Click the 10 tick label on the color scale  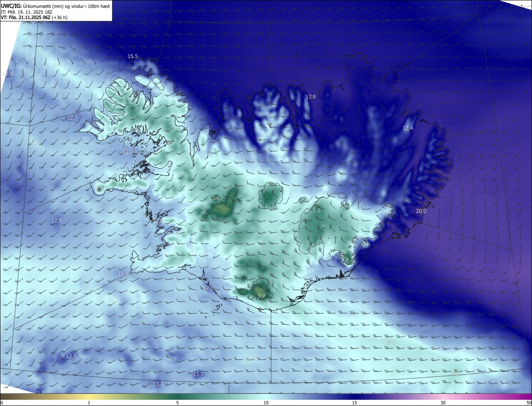266,403
